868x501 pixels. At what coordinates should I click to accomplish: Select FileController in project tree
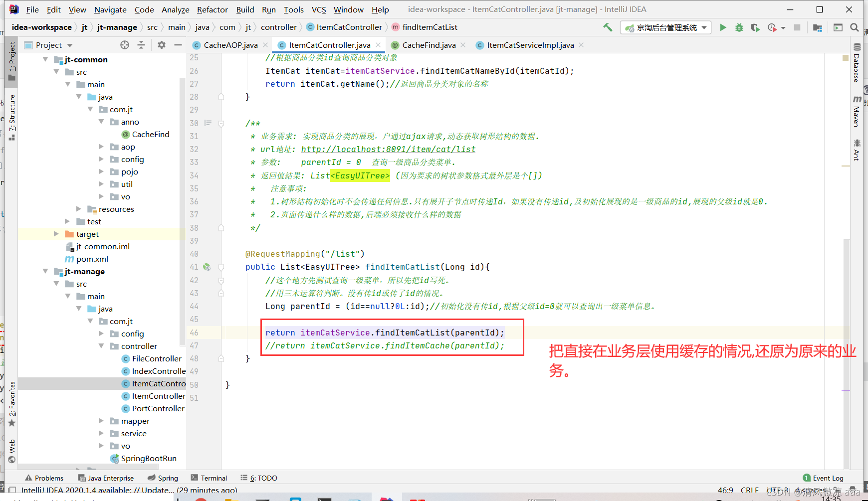pyautogui.click(x=152, y=358)
